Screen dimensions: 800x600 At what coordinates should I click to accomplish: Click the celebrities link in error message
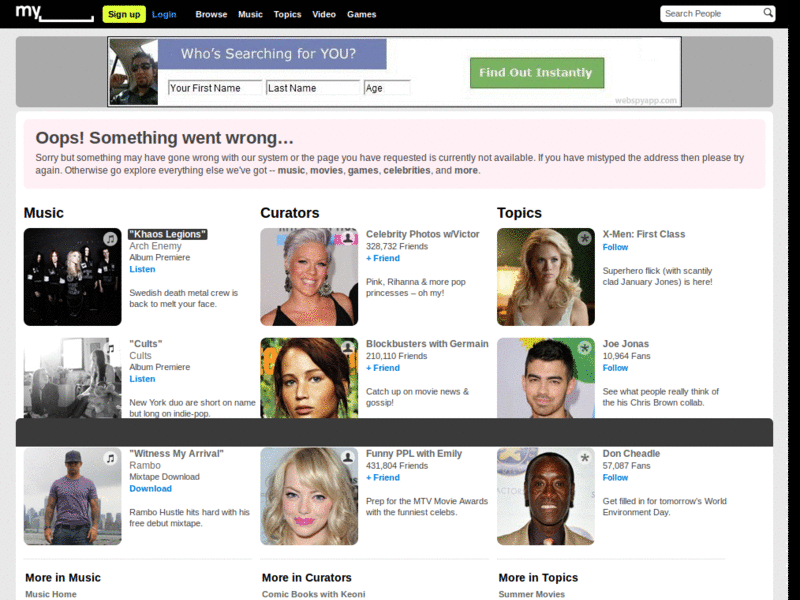(x=407, y=170)
